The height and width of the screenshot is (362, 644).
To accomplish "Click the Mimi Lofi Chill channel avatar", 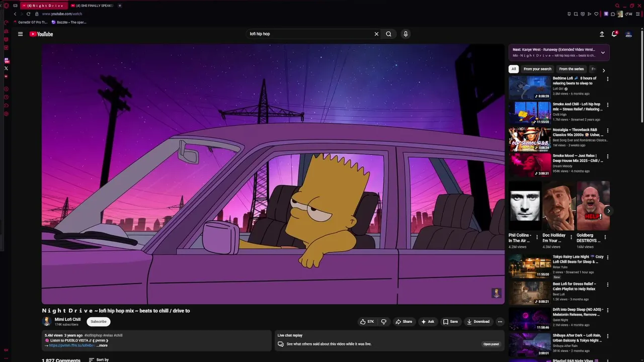I will click(47, 322).
